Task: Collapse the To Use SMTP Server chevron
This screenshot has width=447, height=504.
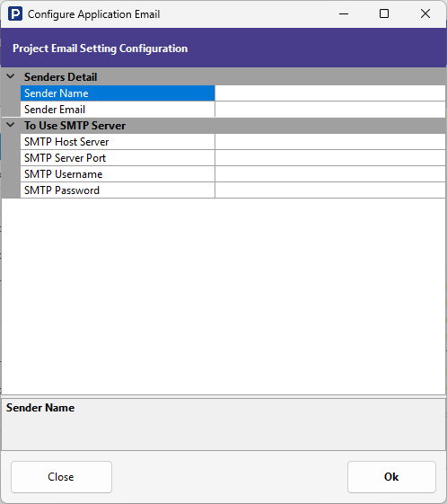Action: tap(11, 125)
